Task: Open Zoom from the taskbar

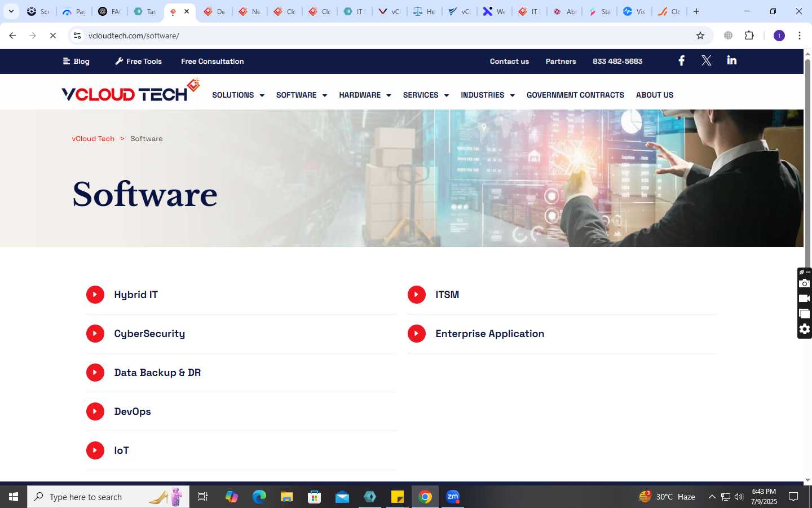Action: pos(453,497)
